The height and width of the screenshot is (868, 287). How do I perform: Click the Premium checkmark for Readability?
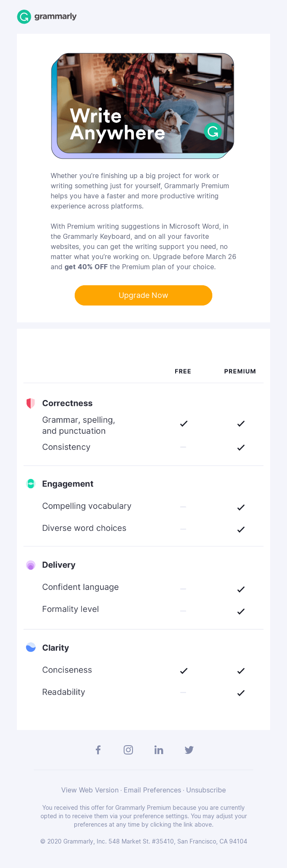241,693
